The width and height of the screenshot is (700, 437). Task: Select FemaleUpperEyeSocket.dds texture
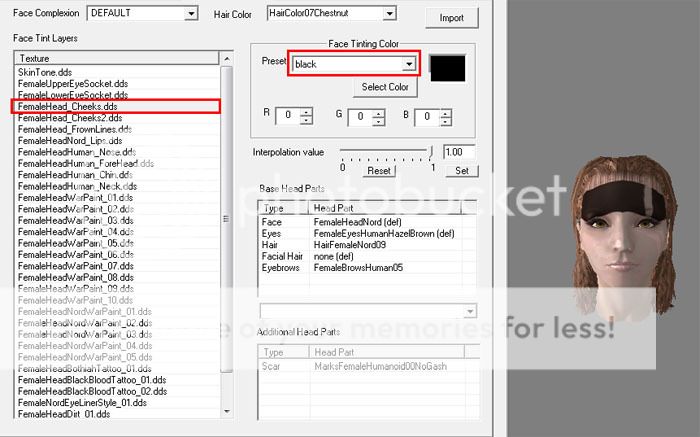[x=73, y=83]
